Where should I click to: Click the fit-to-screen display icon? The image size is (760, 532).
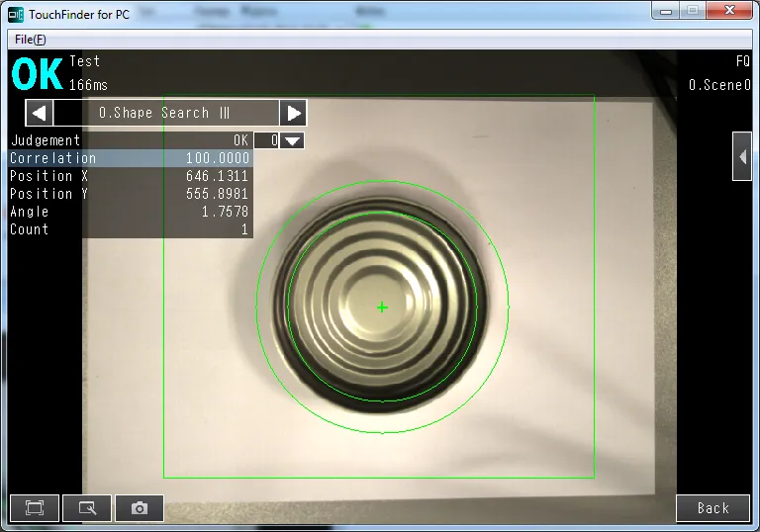35,508
